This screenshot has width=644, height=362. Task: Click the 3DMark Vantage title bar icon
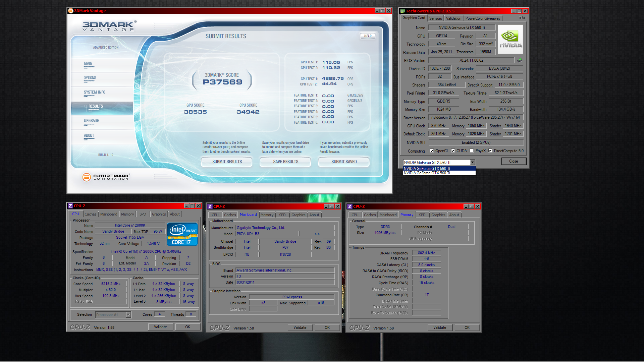pos(70,11)
